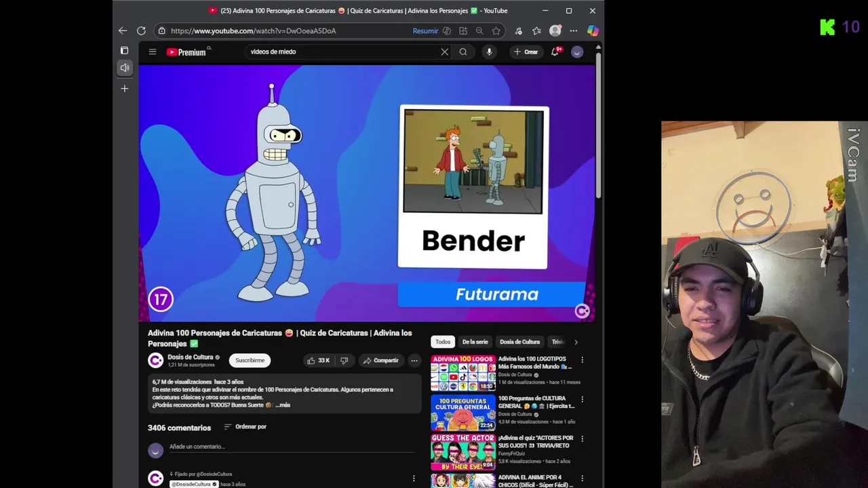Click the '3406 comentarios' heading
868x488 pixels.
click(179, 428)
